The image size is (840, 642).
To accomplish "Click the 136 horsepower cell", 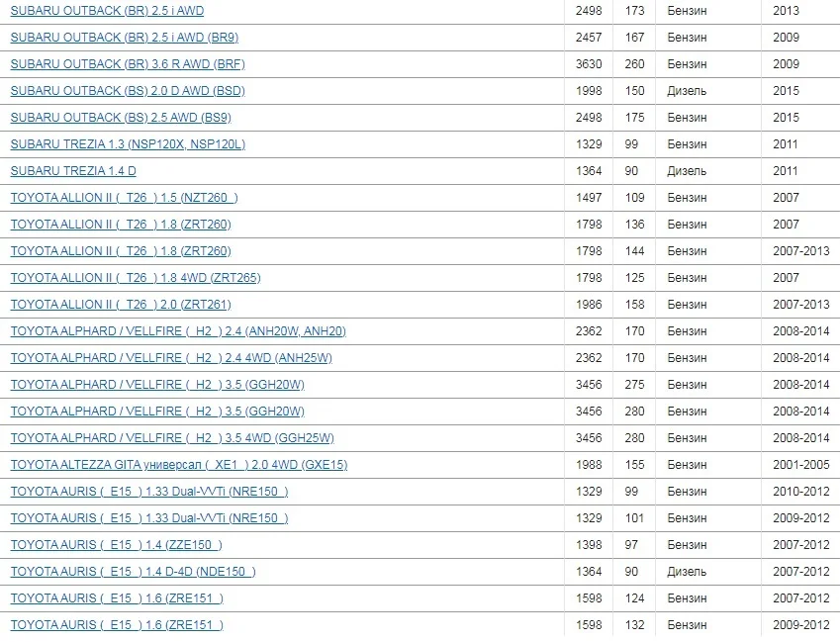I will pos(634,225).
